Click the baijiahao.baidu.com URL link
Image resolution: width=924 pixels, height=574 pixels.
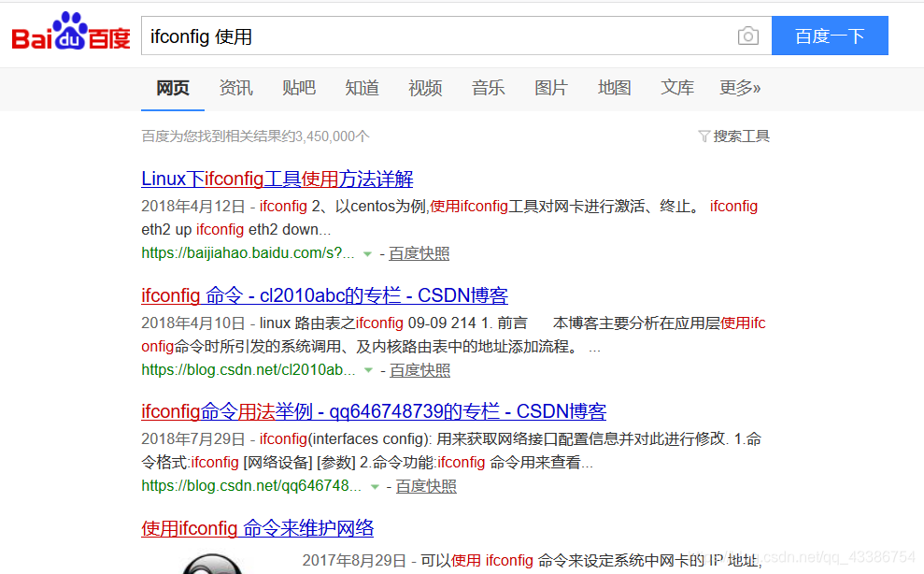click(249, 253)
